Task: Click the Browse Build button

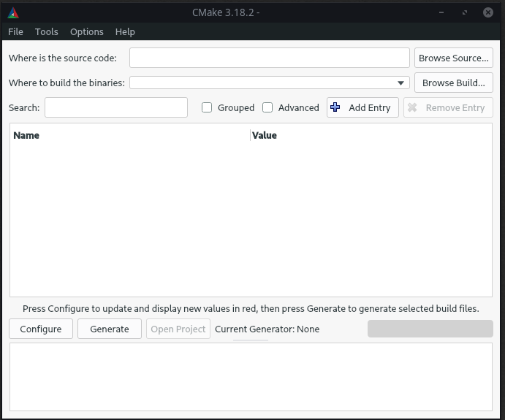Action: pos(453,83)
